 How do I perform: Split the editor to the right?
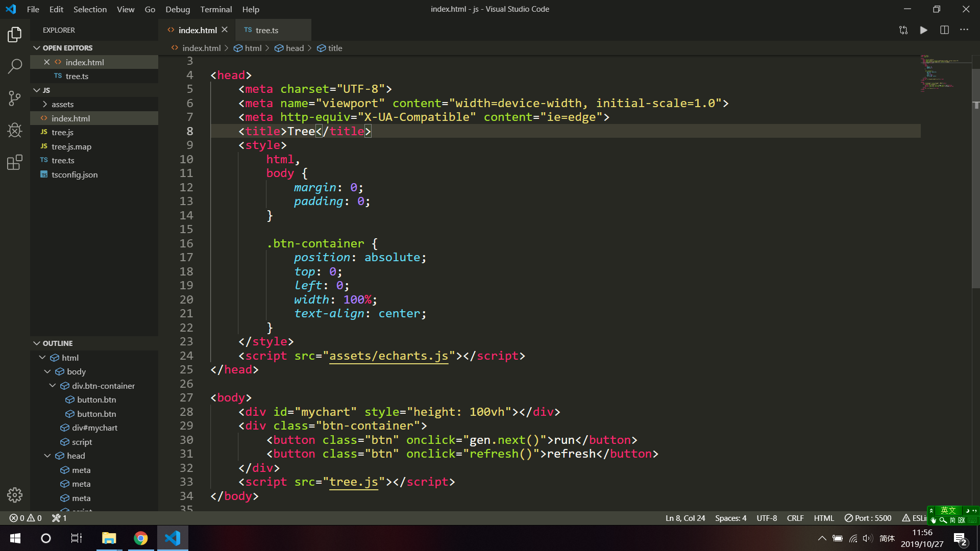[x=944, y=30]
